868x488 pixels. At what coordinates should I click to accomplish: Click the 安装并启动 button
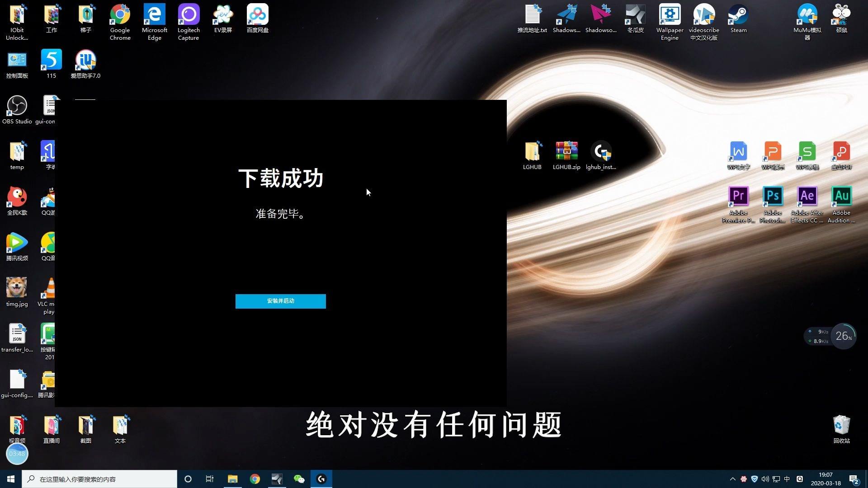coord(280,301)
